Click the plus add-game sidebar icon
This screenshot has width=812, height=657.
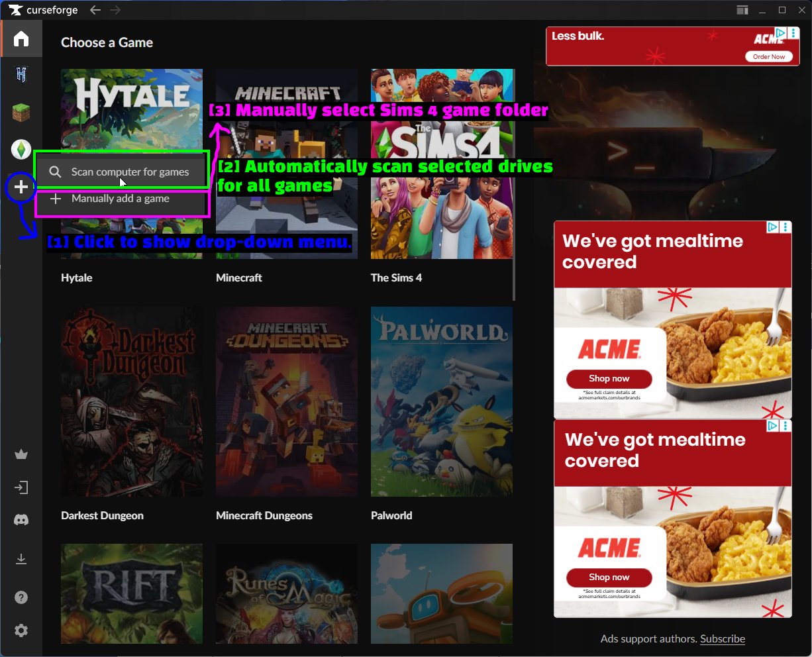coord(21,187)
